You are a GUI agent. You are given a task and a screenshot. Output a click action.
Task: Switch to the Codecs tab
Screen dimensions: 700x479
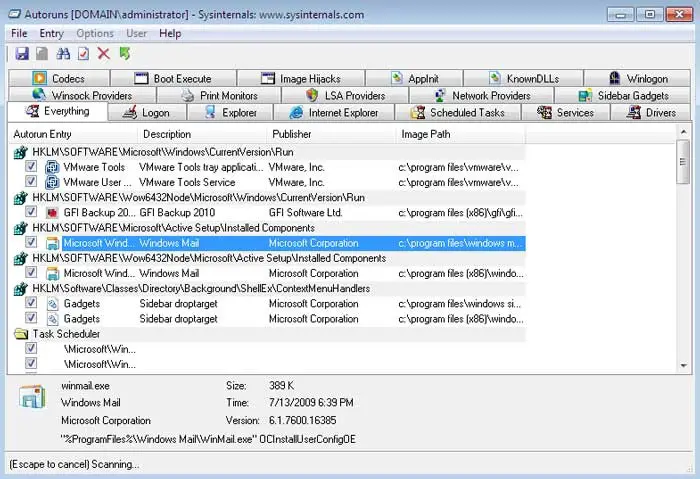[x=59, y=79]
